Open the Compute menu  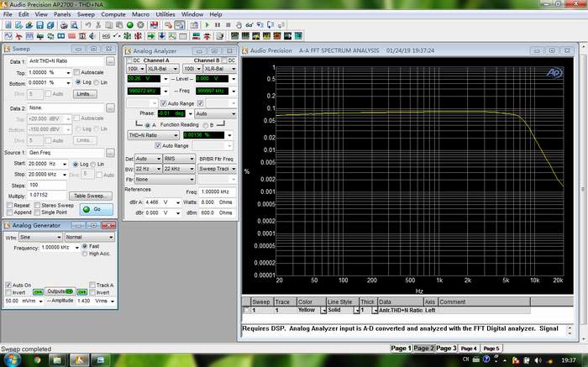point(113,14)
